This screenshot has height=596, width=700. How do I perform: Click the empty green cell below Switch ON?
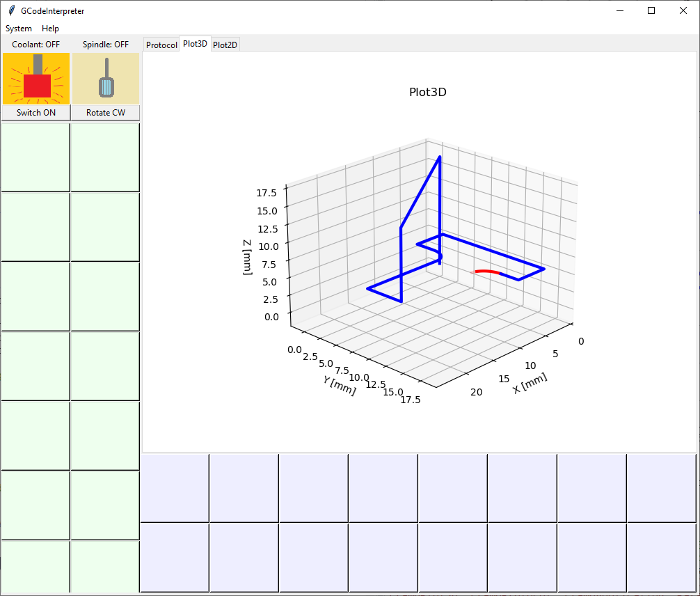[35, 157]
